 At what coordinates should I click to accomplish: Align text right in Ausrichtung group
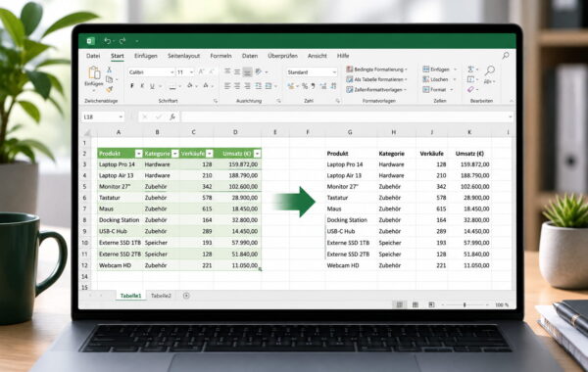(x=247, y=86)
